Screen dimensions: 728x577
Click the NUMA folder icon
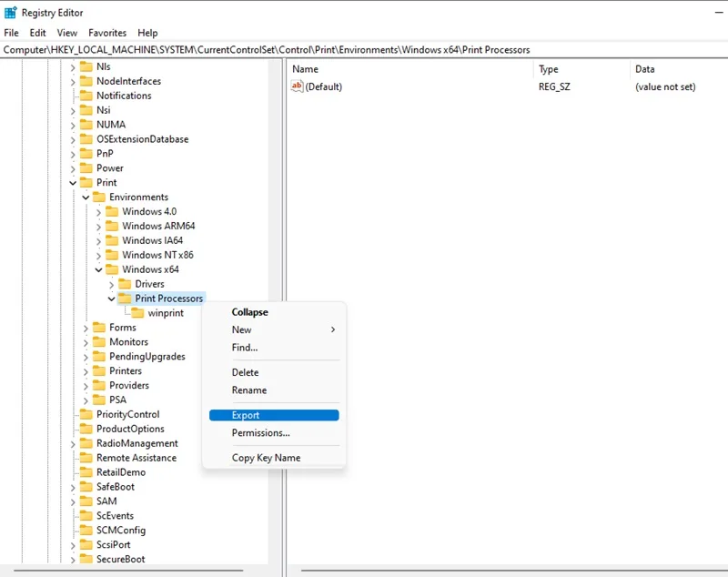86,125
